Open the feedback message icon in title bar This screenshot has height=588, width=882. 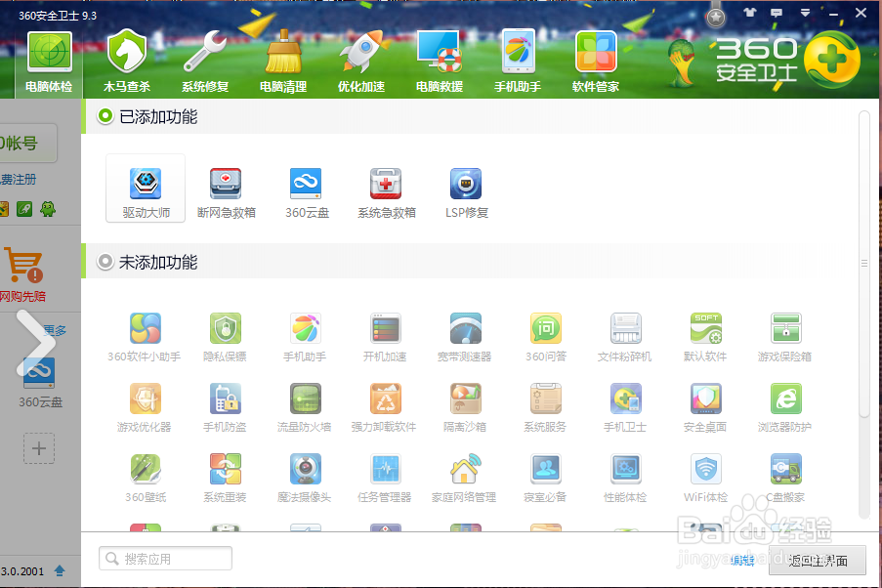point(777,13)
